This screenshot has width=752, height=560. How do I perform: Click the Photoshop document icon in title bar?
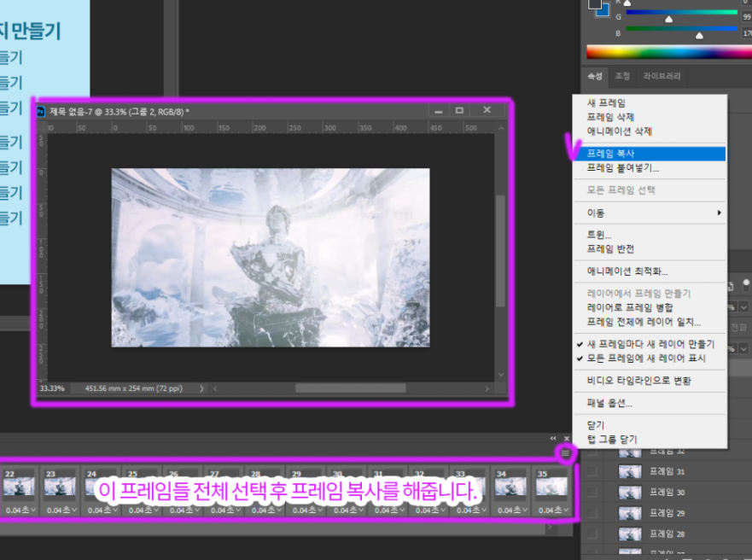(x=41, y=112)
